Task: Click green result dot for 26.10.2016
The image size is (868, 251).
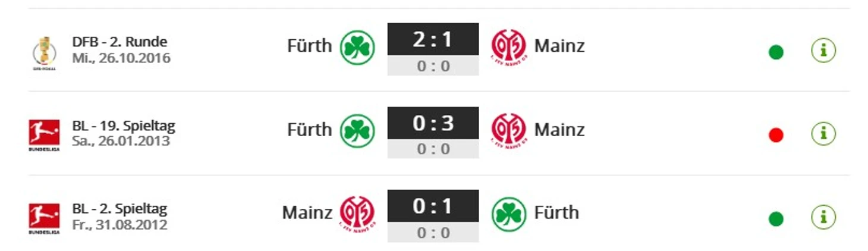Action: click(x=776, y=52)
